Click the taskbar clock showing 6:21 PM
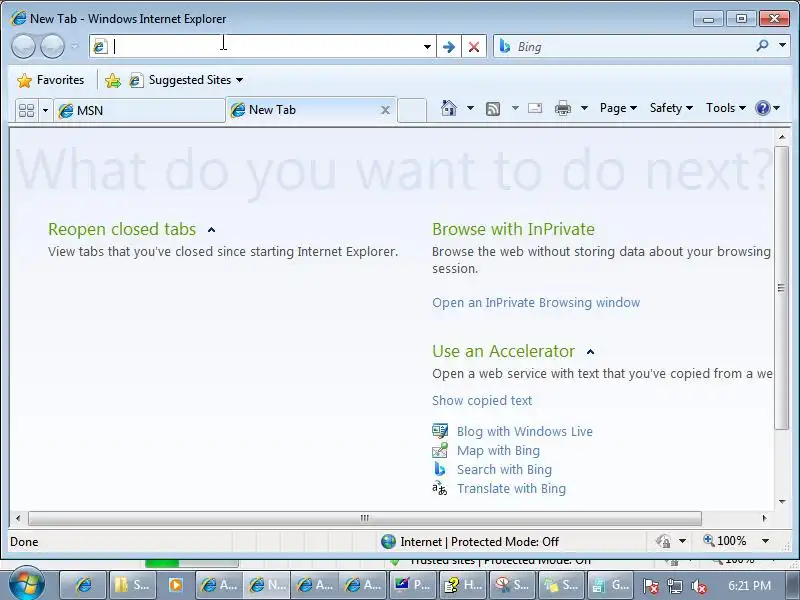This screenshot has height=600, width=800. coord(749,585)
